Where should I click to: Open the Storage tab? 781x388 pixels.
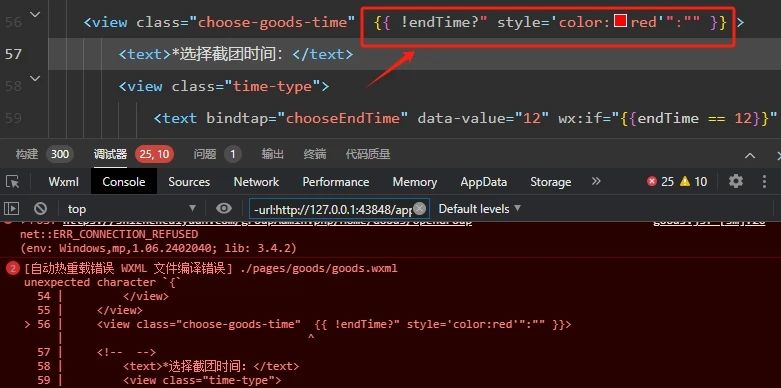coord(550,182)
